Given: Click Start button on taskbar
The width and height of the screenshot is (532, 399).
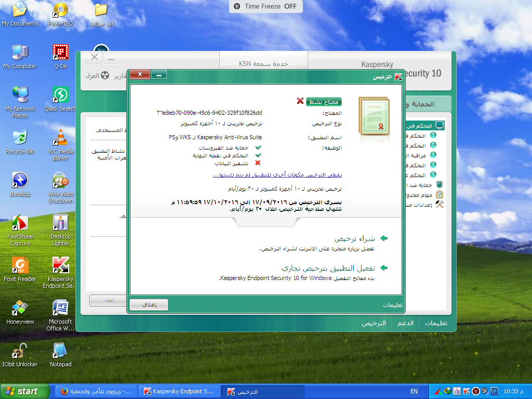Looking at the screenshot, I should pyautogui.click(x=25, y=391).
